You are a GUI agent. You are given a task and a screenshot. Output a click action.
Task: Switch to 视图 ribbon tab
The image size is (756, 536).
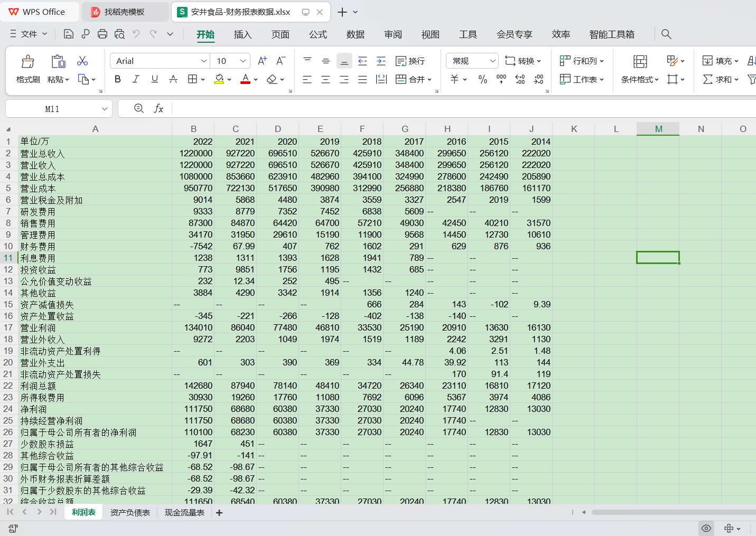click(431, 34)
